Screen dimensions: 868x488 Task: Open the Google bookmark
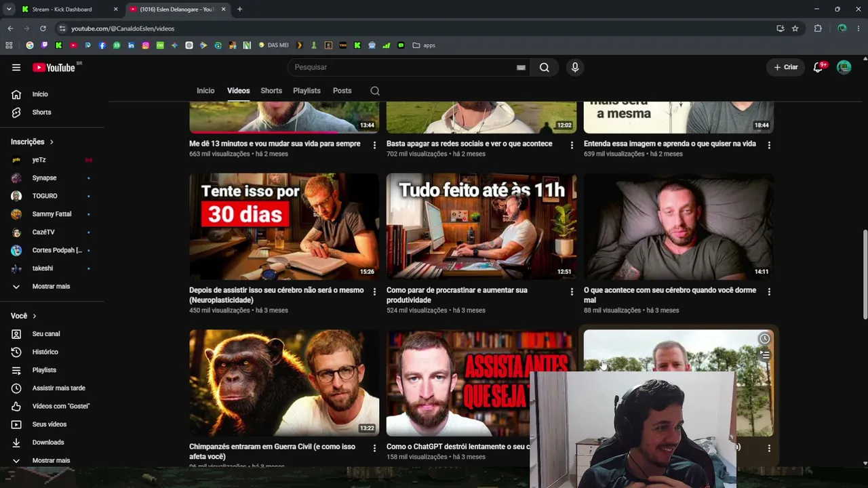(30, 45)
